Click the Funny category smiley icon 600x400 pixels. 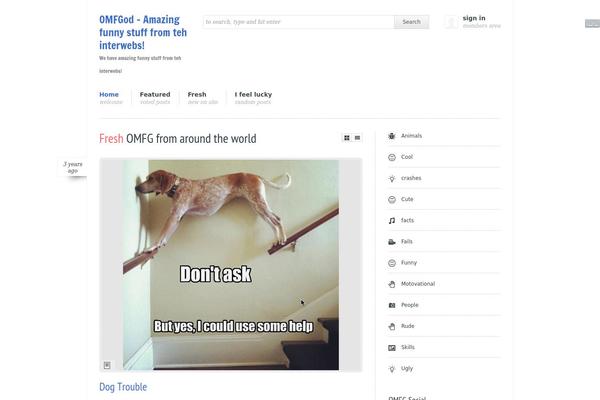(392, 263)
